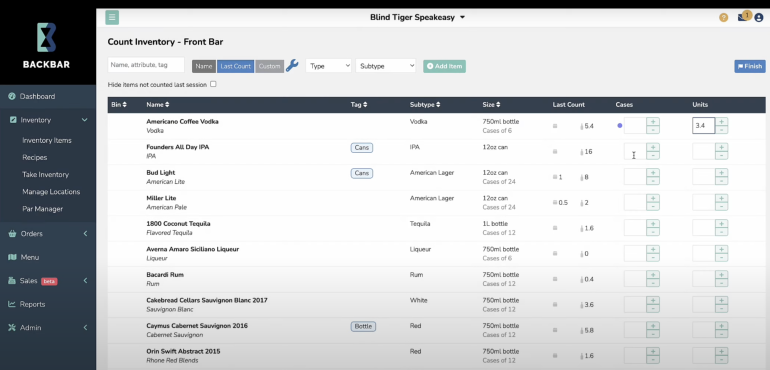Screen dimensions: 770x370
Task: Open the Subtype filter dropdown
Action: (385, 66)
